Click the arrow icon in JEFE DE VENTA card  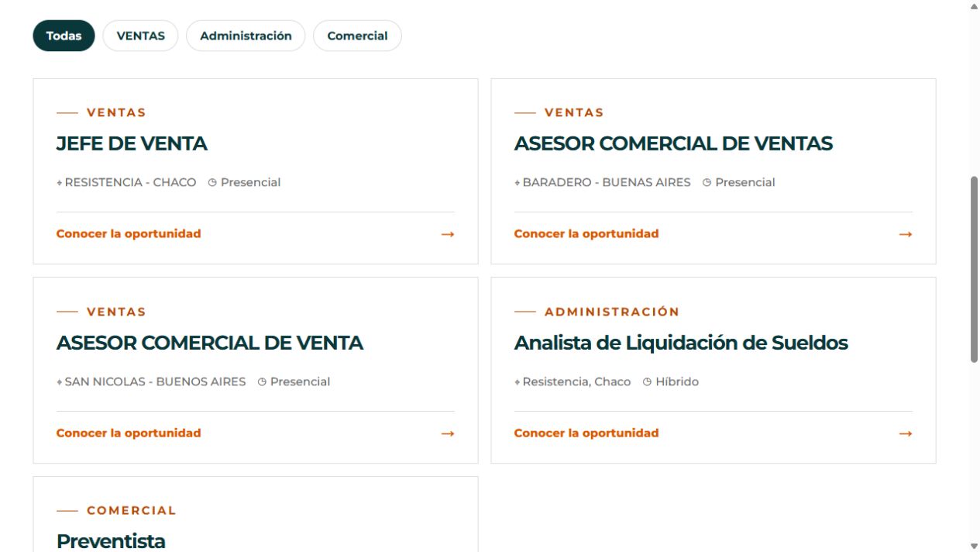click(447, 234)
